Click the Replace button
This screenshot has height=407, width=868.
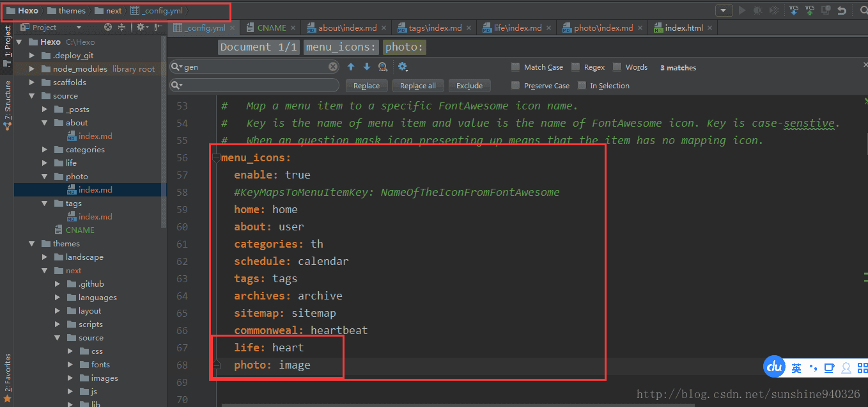click(366, 86)
